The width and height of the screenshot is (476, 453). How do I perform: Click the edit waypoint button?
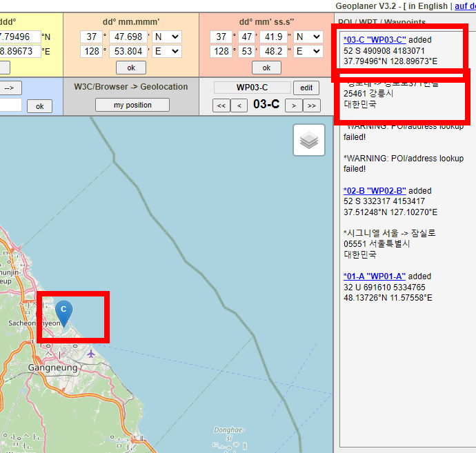coord(306,88)
